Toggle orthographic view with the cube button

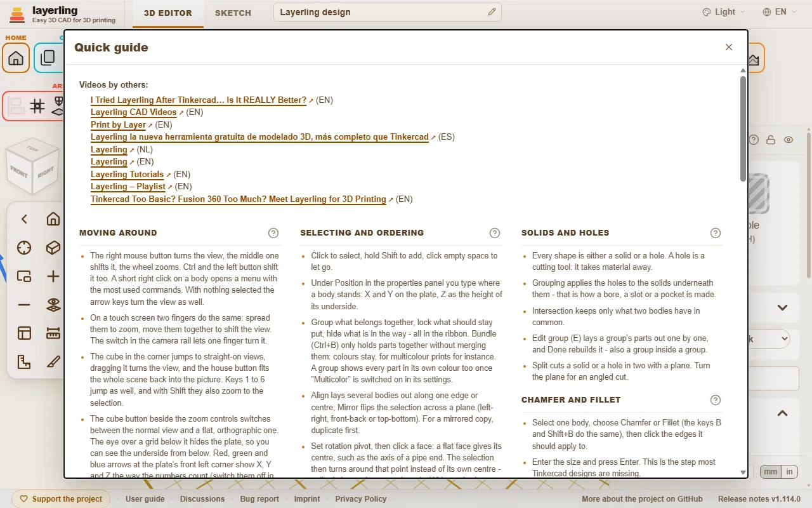(x=53, y=248)
